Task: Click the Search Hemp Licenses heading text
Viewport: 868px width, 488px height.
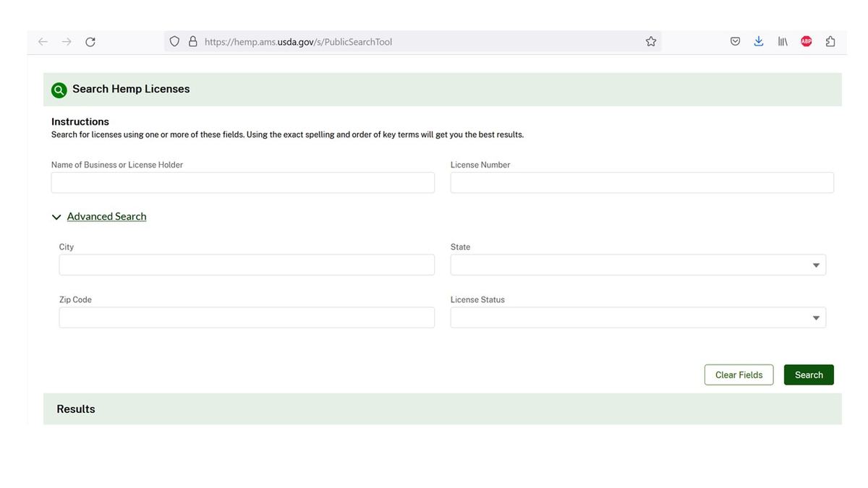Action: click(131, 89)
